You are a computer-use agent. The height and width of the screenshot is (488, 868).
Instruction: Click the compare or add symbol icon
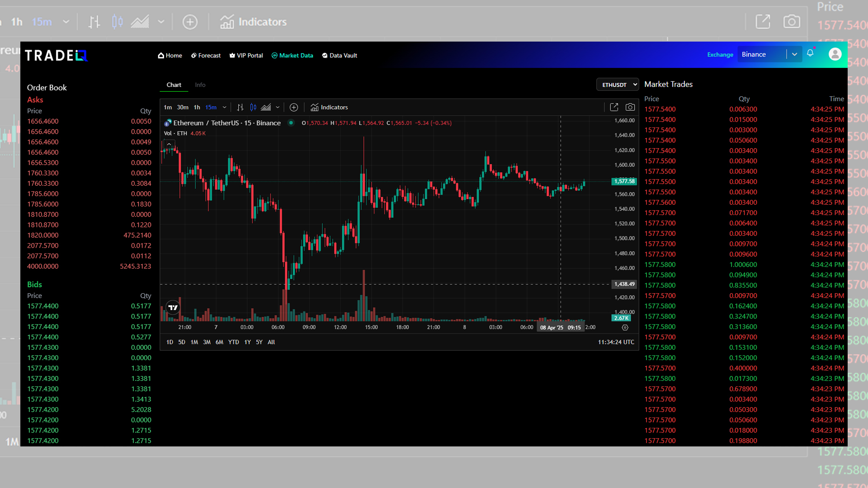click(x=294, y=108)
